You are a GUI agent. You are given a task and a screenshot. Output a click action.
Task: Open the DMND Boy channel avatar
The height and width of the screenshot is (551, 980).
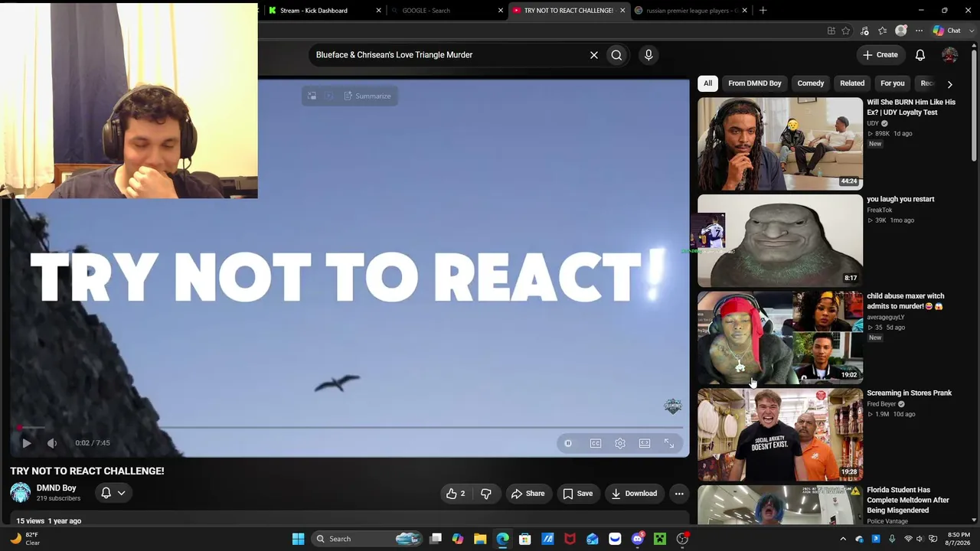[x=21, y=493]
